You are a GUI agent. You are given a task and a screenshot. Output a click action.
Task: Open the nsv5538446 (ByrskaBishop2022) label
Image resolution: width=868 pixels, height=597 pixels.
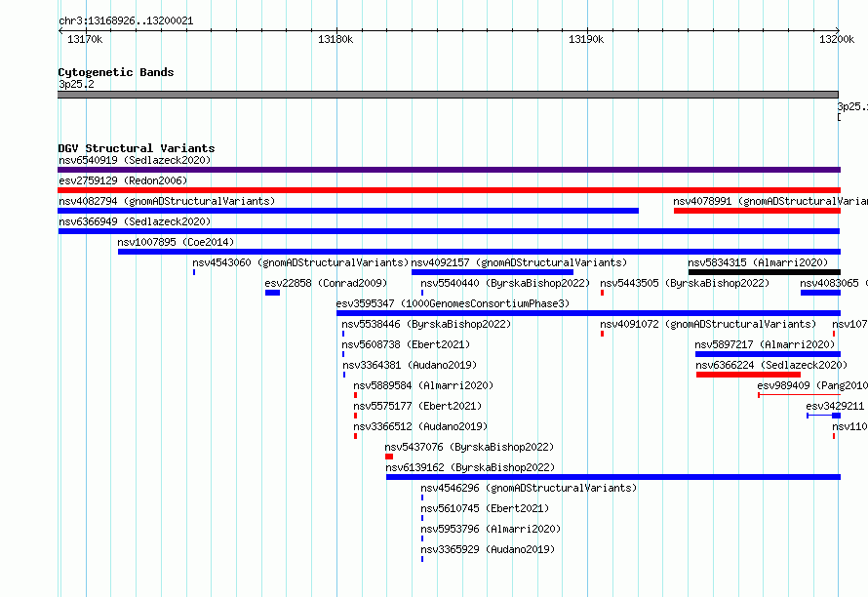(x=426, y=324)
